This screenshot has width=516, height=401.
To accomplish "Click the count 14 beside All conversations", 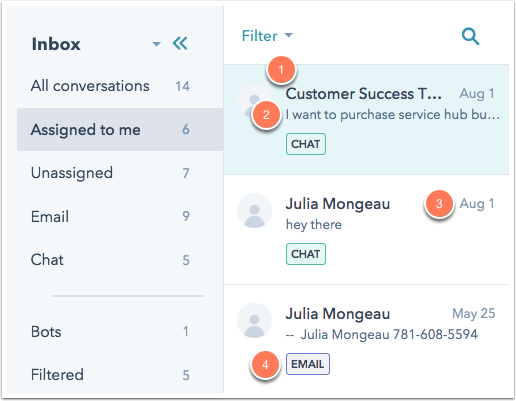I will (x=183, y=86).
